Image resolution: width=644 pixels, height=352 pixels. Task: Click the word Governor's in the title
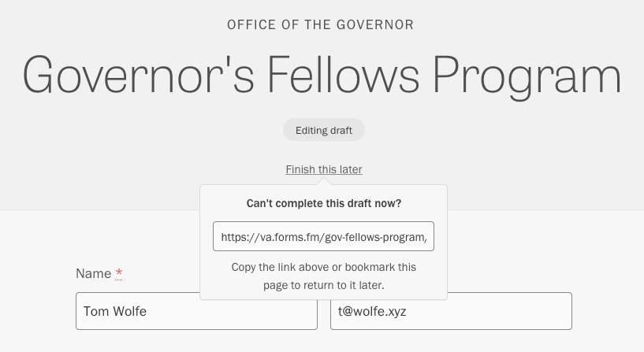pyautogui.click(x=138, y=75)
